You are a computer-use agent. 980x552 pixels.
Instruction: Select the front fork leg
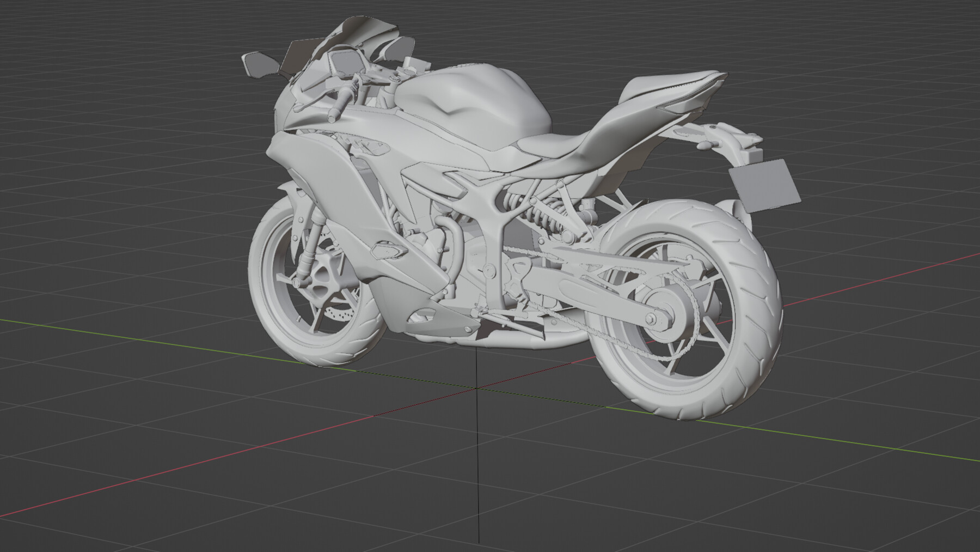310,245
